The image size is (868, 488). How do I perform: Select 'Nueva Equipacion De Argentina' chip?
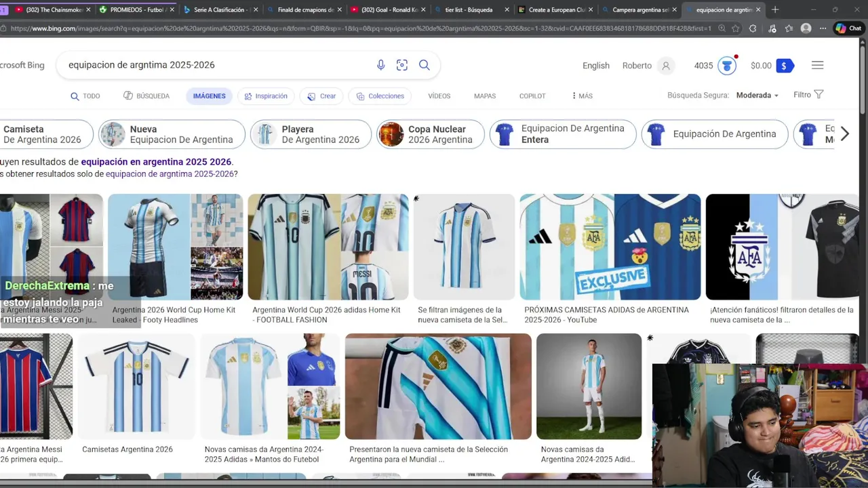pos(172,134)
